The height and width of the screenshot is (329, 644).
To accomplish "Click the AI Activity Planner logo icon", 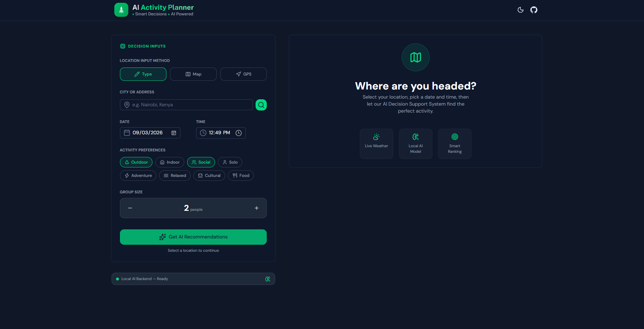I will click(x=121, y=10).
